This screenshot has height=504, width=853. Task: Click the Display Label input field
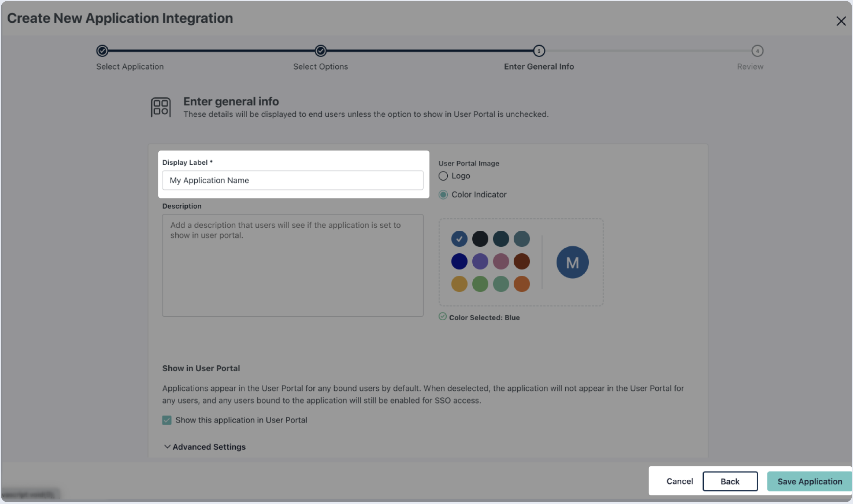[x=292, y=180]
